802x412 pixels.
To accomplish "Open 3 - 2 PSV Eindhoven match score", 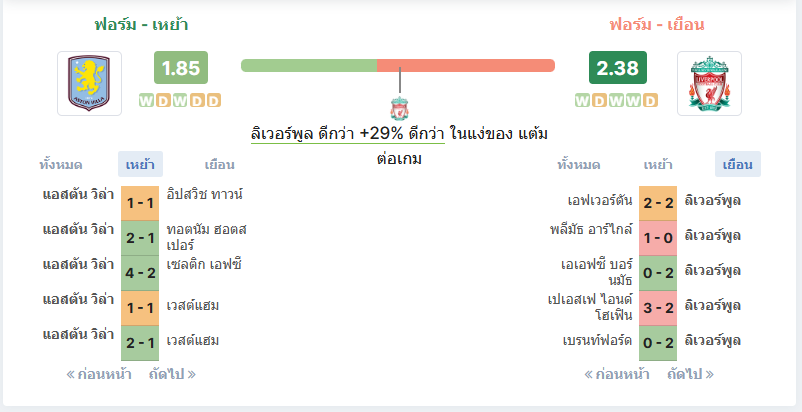I will click(658, 308).
